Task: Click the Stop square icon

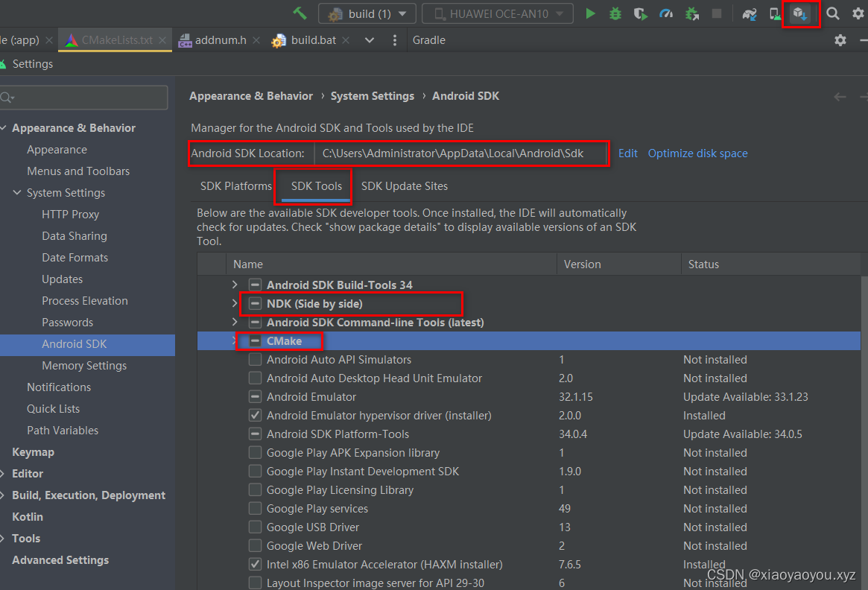Action: click(716, 13)
